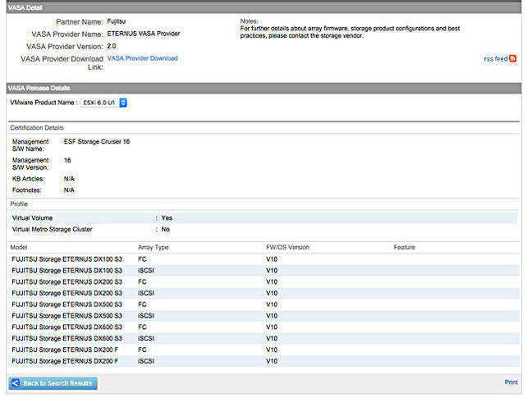Click the Profile section heading

[19, 204]
